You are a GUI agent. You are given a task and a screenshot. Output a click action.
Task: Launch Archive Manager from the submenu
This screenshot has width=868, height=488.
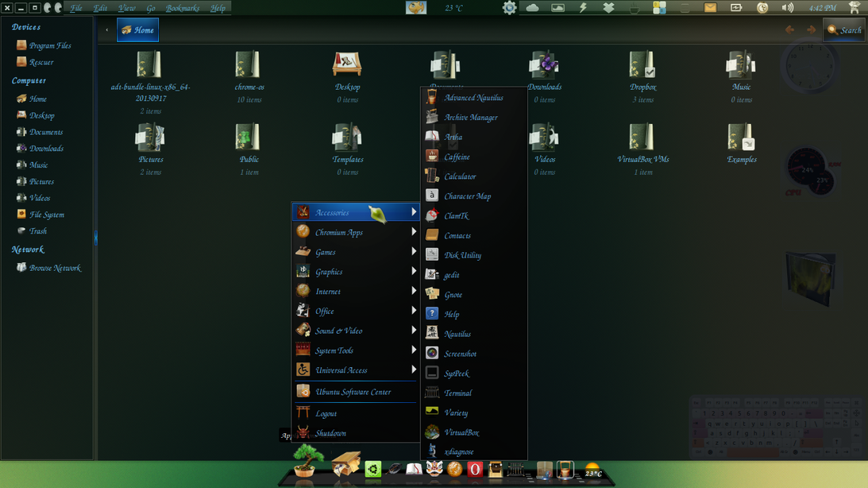click(x=474, y=118)
